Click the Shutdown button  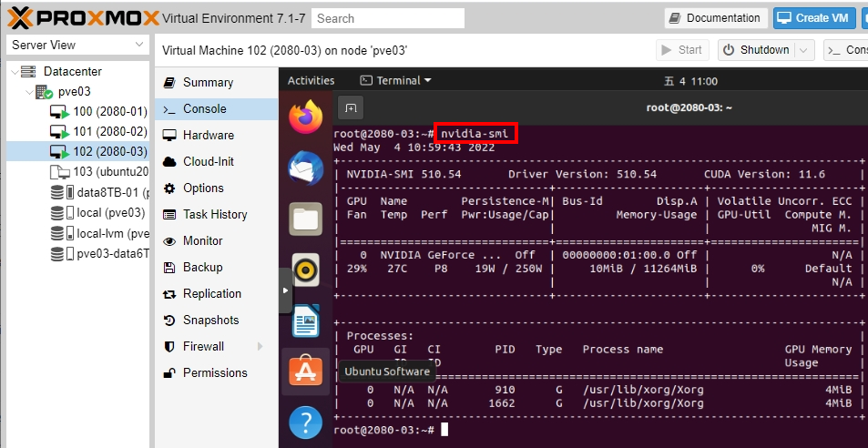[756, 50]
